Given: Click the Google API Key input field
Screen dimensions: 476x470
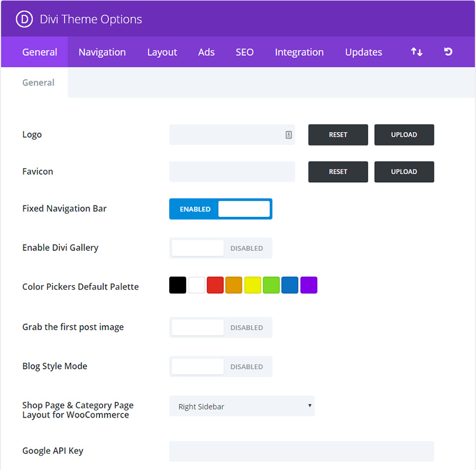Looking at the screenshot, I should [x=301, y=451].
